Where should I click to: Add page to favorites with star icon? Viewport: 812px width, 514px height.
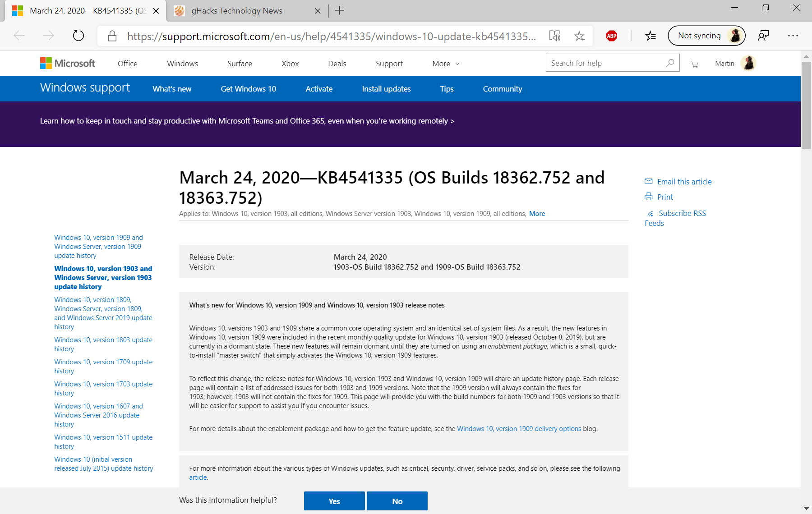pyautogui.click(x=579, y=36)
